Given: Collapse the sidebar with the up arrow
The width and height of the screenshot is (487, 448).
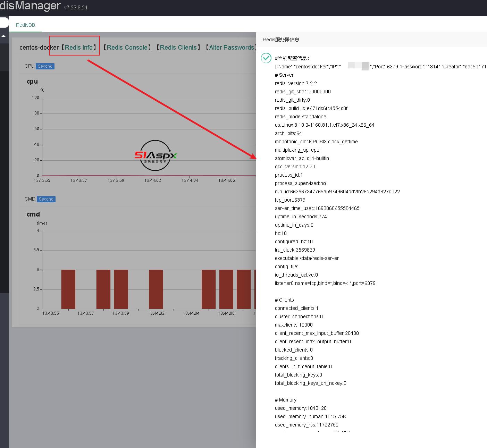Looking at the screenshot, I should pos(3,36).
